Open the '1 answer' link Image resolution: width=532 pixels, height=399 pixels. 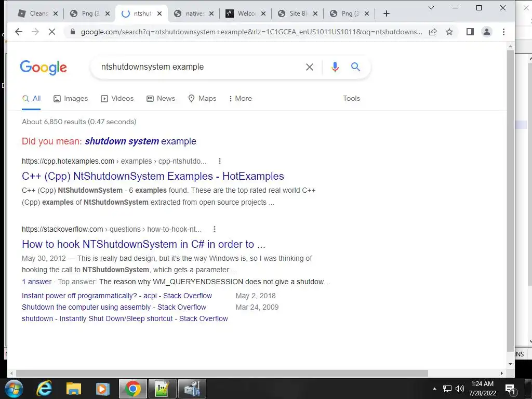(x=37, y=282)
